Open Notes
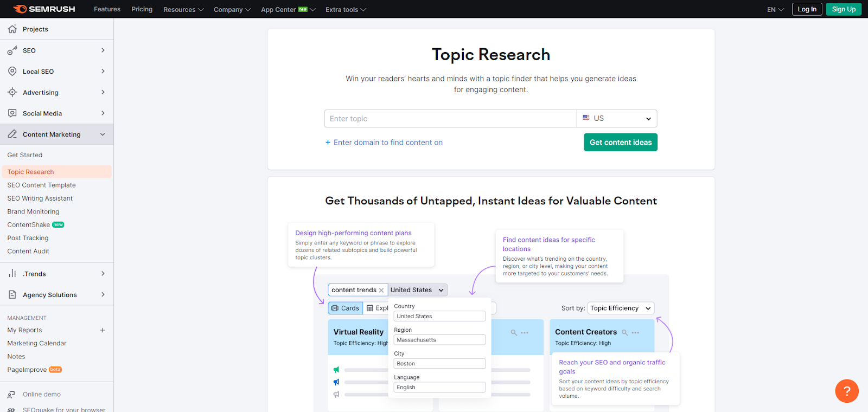 coord(16,357)
